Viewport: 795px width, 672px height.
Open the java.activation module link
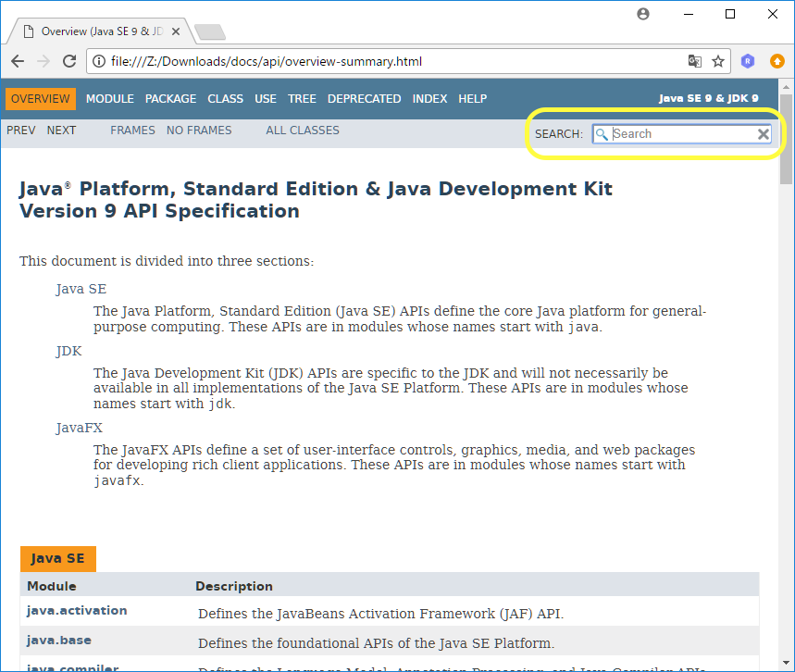(77, 611)
